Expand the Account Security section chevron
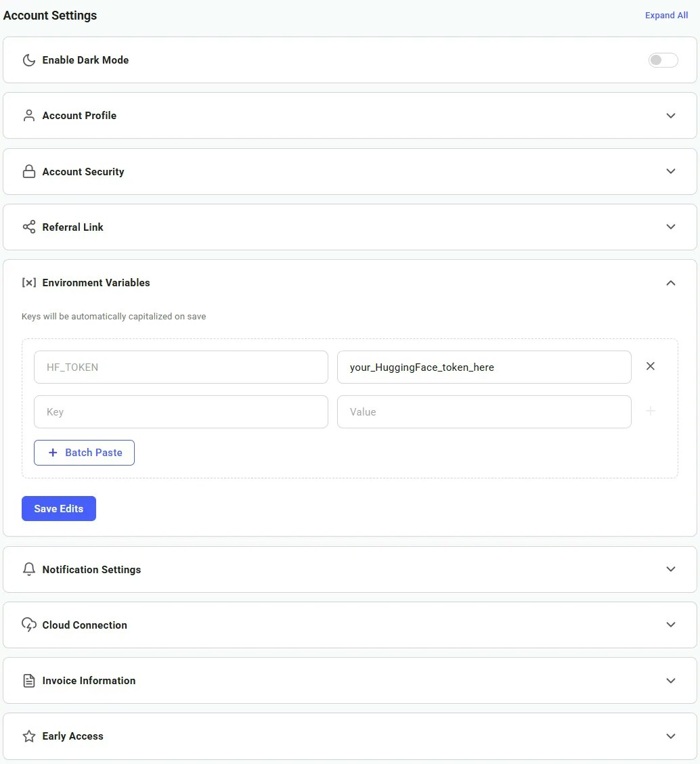Image resolution: width=700 pixels, height=764 pixels. pyautogui.click(x=671, y=172)
